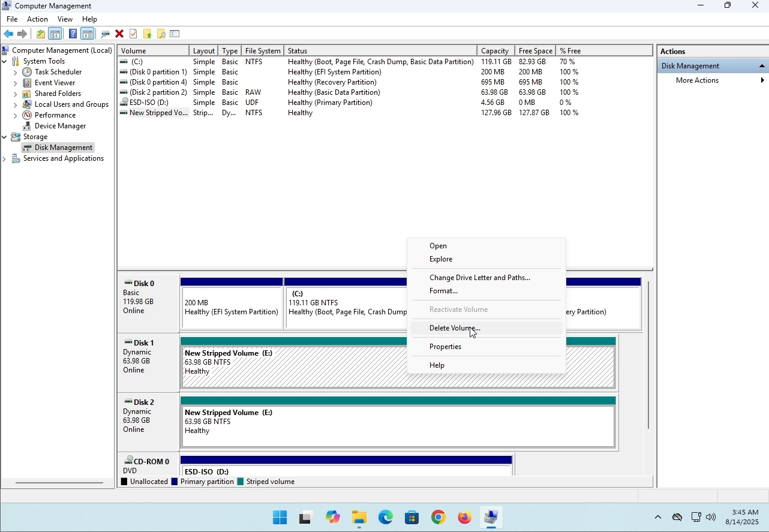This screenshot has width=769, height=532.
Task: Click the magnifier search page toolbar icon
Action: (161, 34)
